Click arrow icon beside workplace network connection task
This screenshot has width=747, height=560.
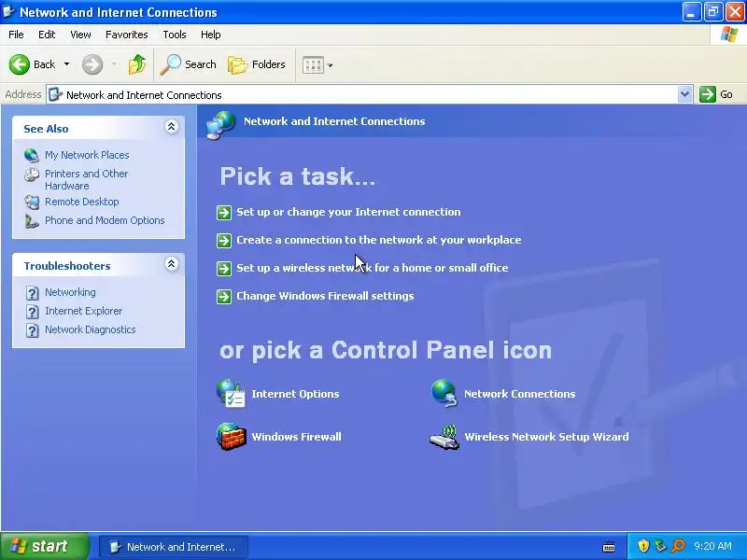click(x=224, y=241)
